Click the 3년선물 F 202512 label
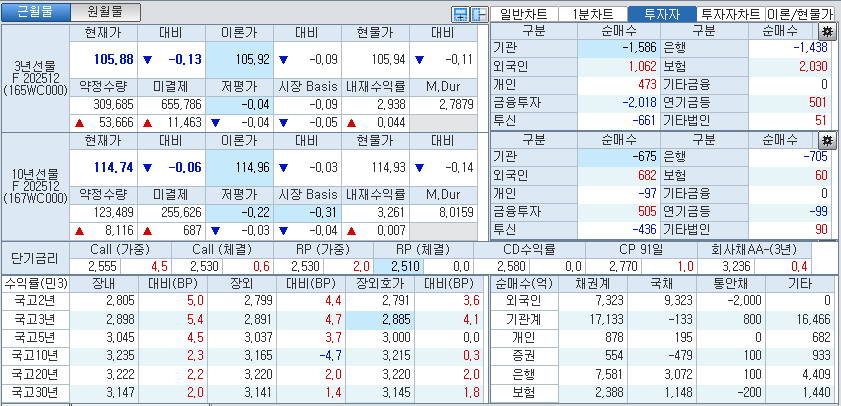This screenshot has height=406, width=841. click(35, 79)
